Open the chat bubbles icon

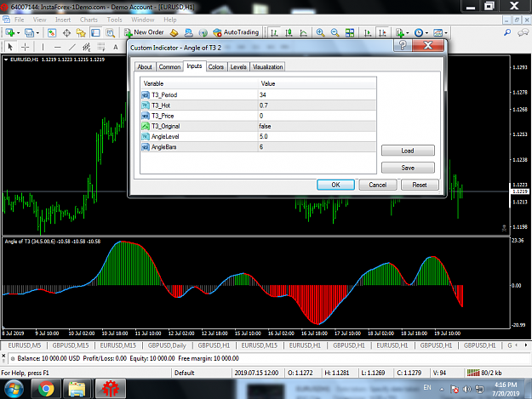tap(523, 33)
